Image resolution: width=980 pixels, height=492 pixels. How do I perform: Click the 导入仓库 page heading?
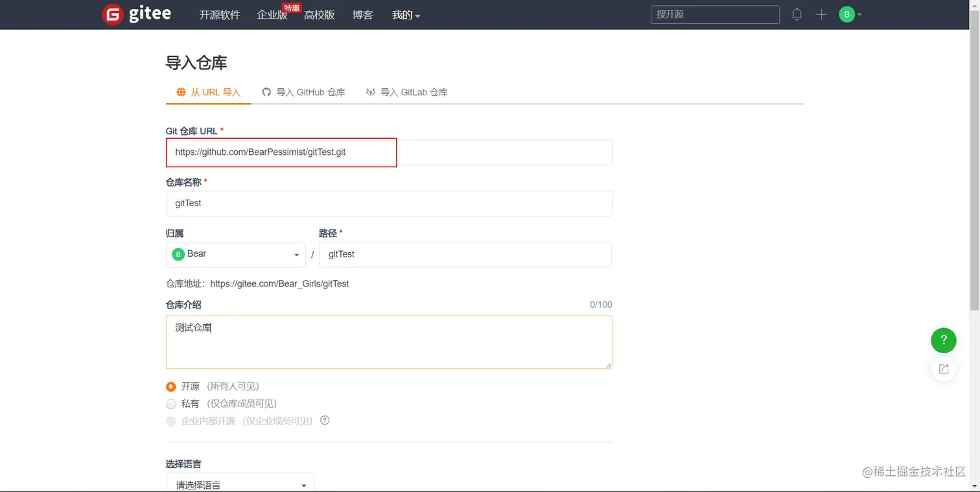(x=196, y=63)
